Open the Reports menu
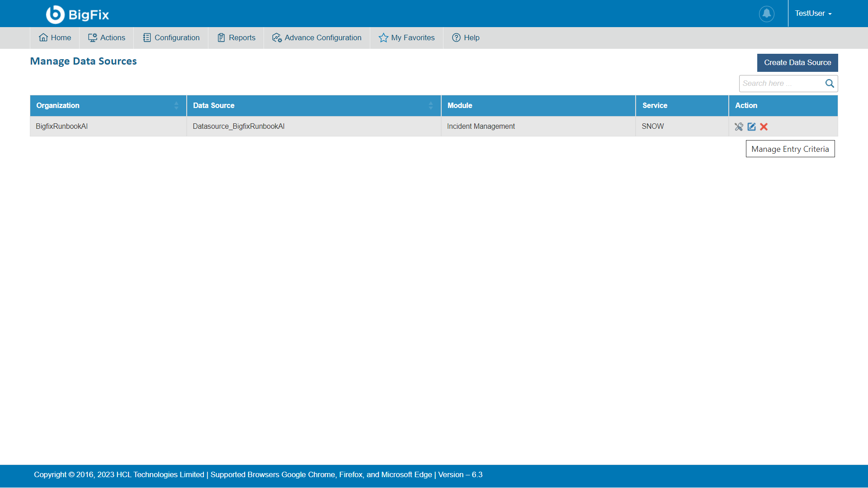 (236, 38)
